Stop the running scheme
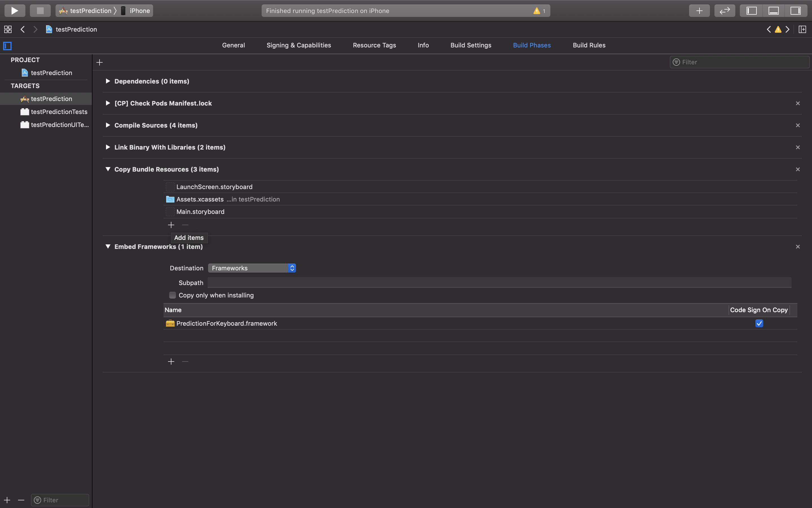The width and height of the screenshot is (812, 508). pyautogui.click(x=40, y=11)
